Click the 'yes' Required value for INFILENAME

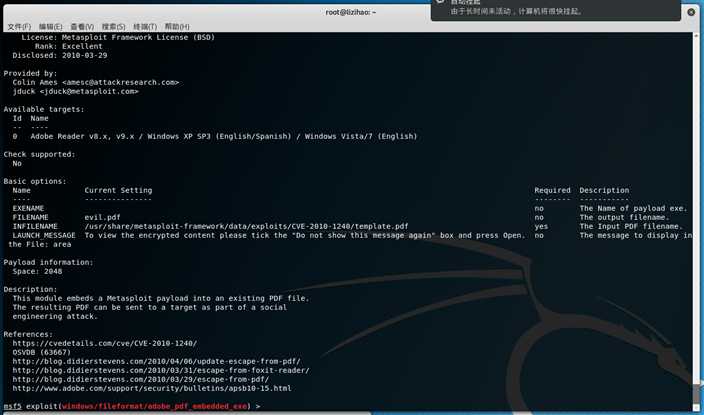541,226
